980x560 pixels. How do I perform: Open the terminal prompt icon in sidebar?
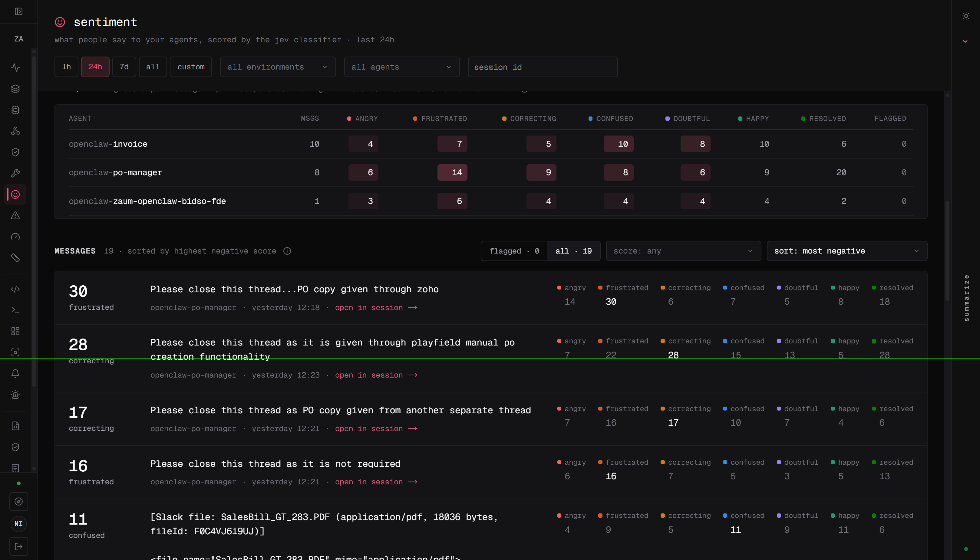click(x=15, y=310)
